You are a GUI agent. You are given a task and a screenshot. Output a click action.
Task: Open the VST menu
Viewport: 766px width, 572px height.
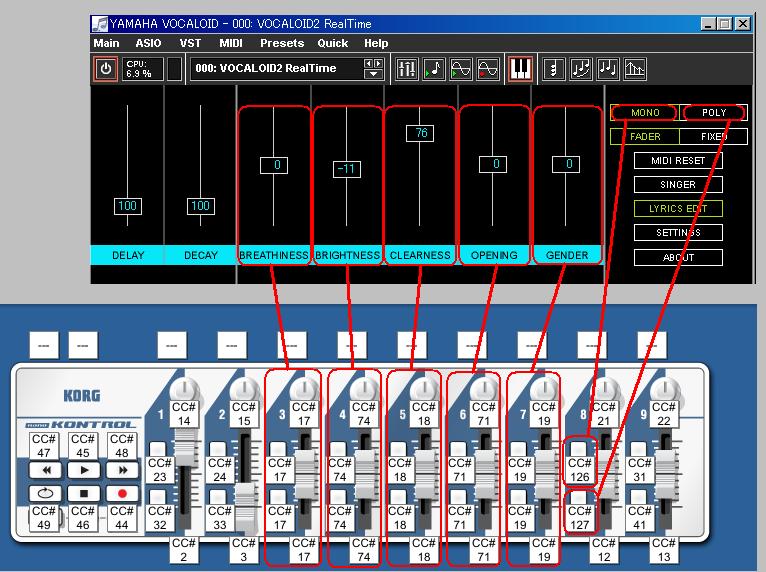coord(190,43)
